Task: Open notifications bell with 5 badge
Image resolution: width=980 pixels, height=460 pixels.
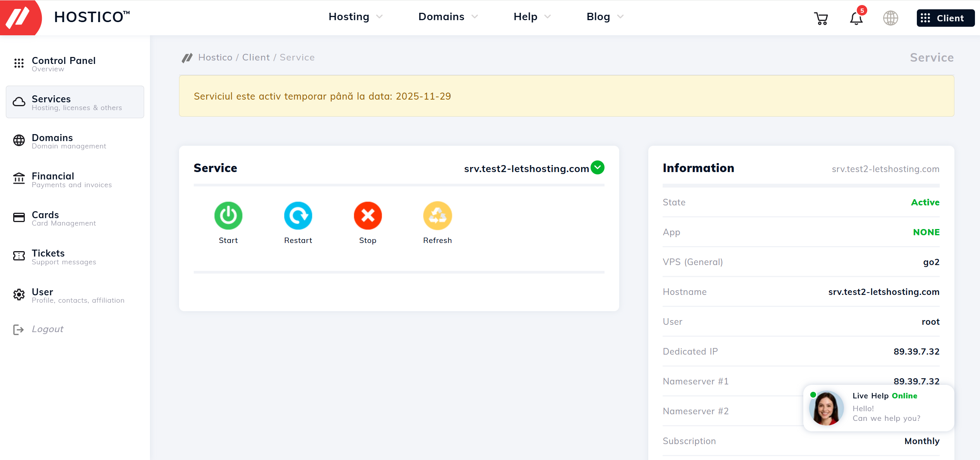Action: pyautogui.click(x=856, y=18)
